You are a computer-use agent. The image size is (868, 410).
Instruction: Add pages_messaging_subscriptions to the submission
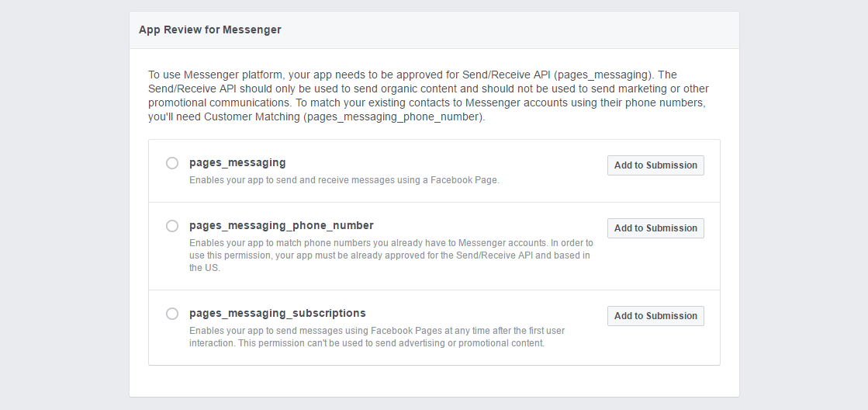click(655, 316)
